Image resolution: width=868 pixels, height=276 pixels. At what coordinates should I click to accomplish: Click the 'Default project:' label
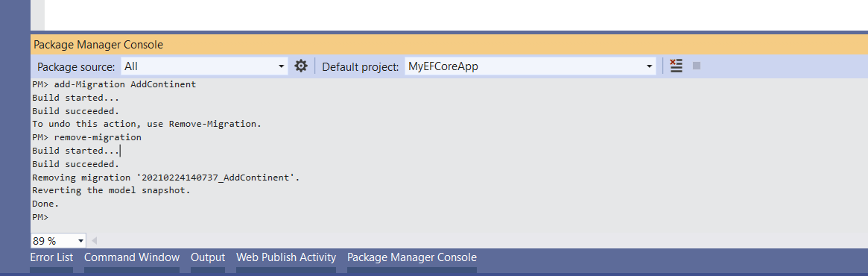tap(361, 66)
